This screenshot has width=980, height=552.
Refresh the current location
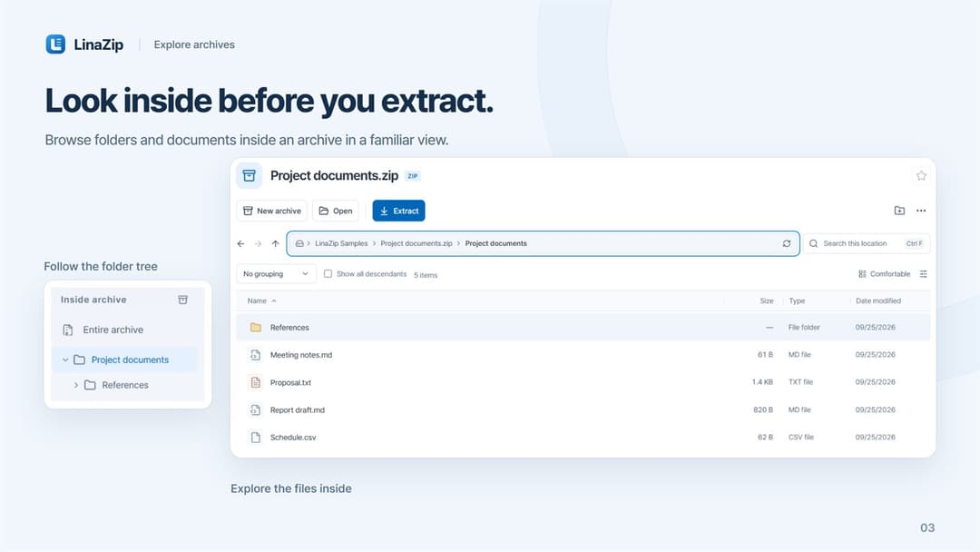[x=786, y=244]
